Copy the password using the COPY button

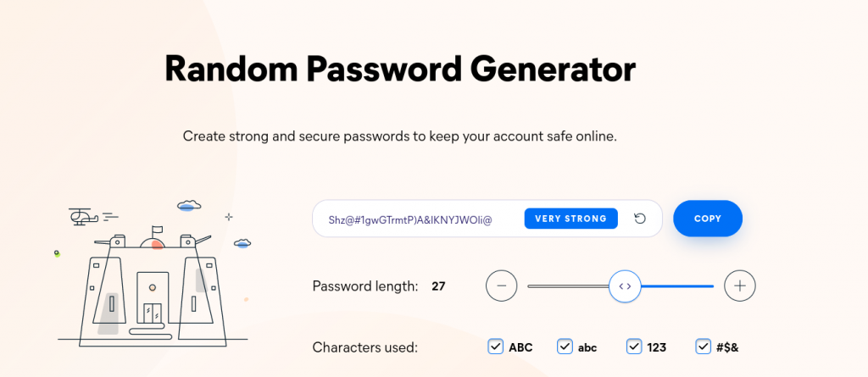[708, 219]
